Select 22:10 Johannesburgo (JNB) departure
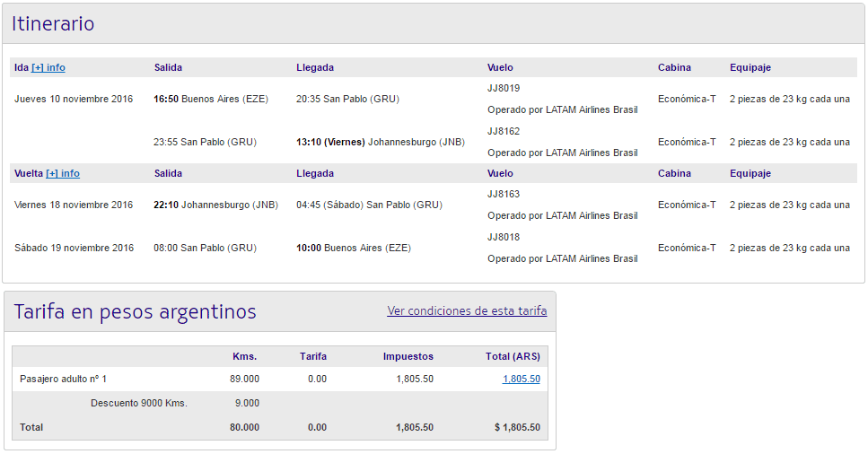The image size is (868, 454). click(x=216, y=205)
